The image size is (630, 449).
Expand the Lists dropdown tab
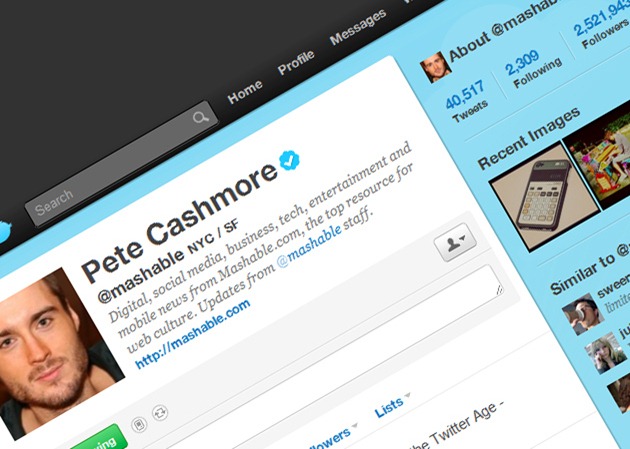(x=392, y=406)
